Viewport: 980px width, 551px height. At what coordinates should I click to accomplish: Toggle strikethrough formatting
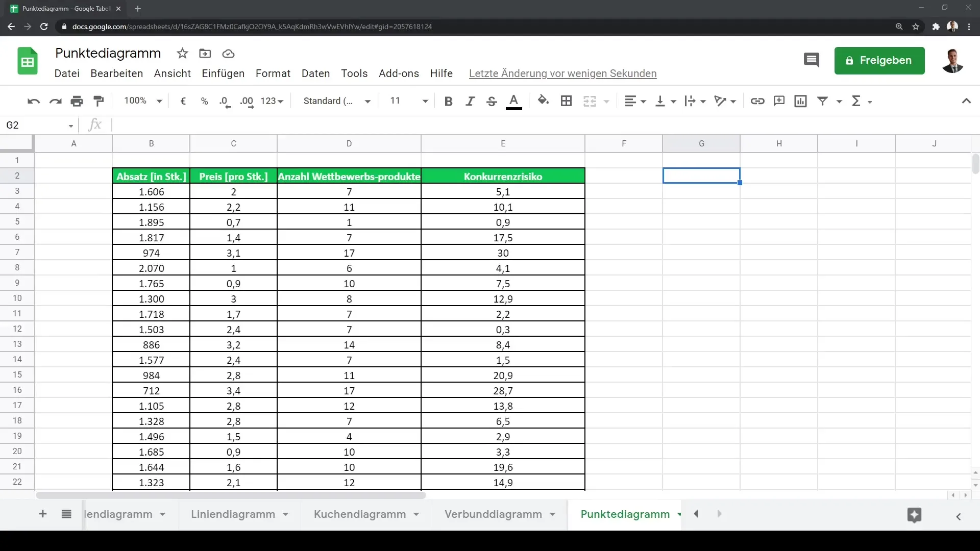pos(492,101)
